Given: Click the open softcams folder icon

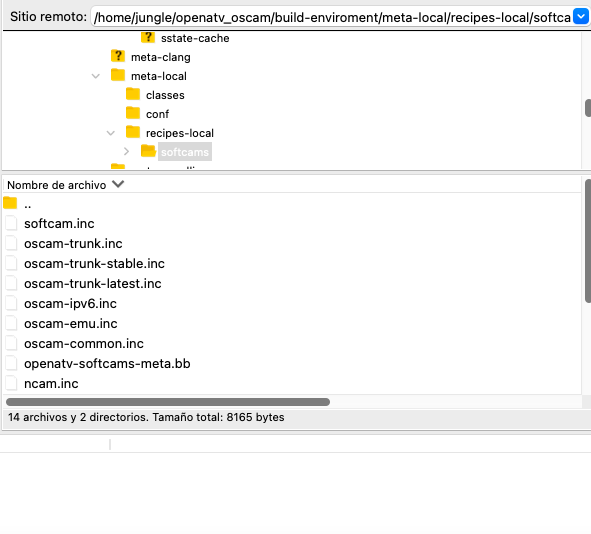Looking at the screenshot, I should coord(148,151).
